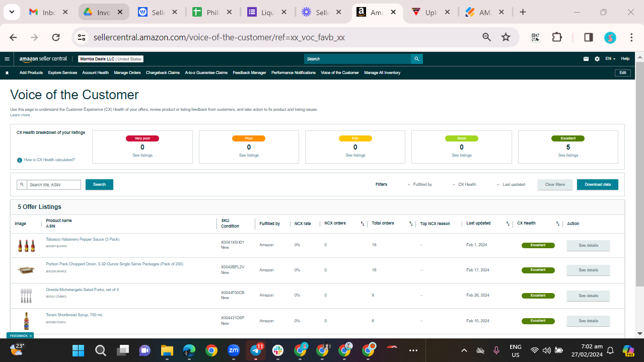The width and height of the screenshot is (644, 362).
Task: Click See listings under Very poor
Action: tap(142, 156)
